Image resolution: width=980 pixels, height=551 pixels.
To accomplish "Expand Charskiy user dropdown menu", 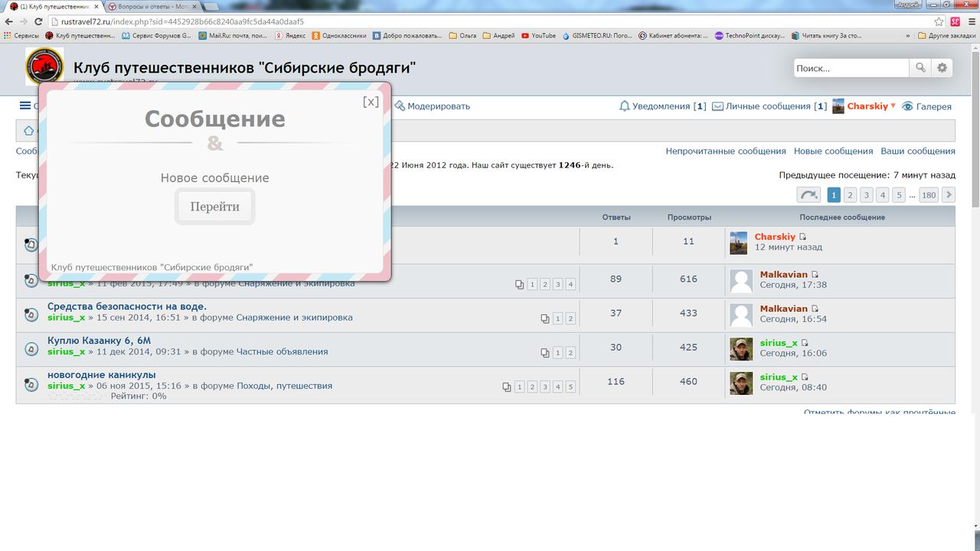I will pyautogui.click(x=893, y=106).
